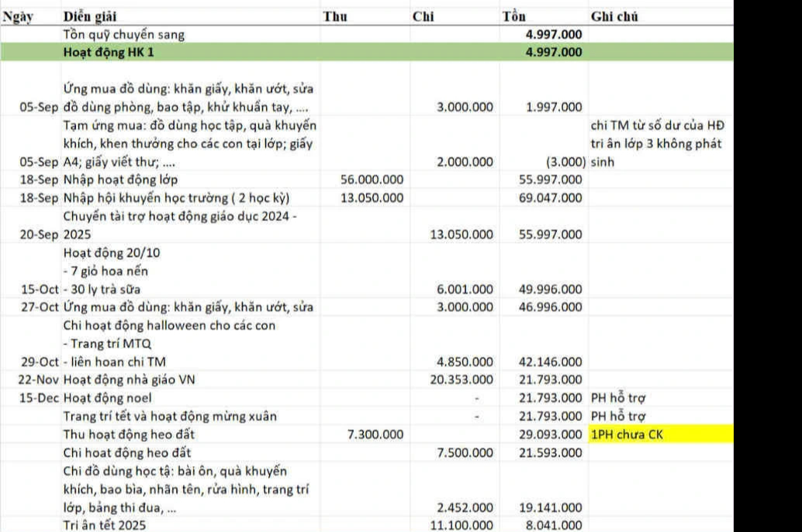Image resolution: width=802 pixels, height=532 pixels.
Task: Click the "Thu" column header cell
Action: 335,16
